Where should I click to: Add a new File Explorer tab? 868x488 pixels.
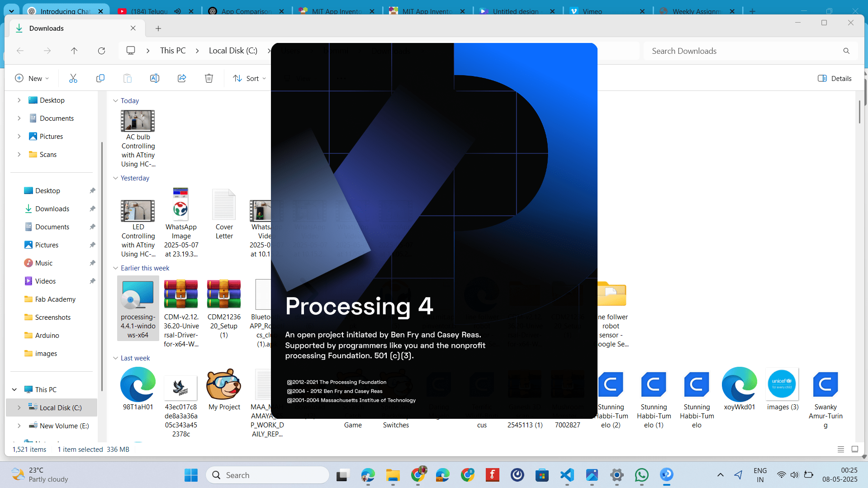[x=158, y=28]
